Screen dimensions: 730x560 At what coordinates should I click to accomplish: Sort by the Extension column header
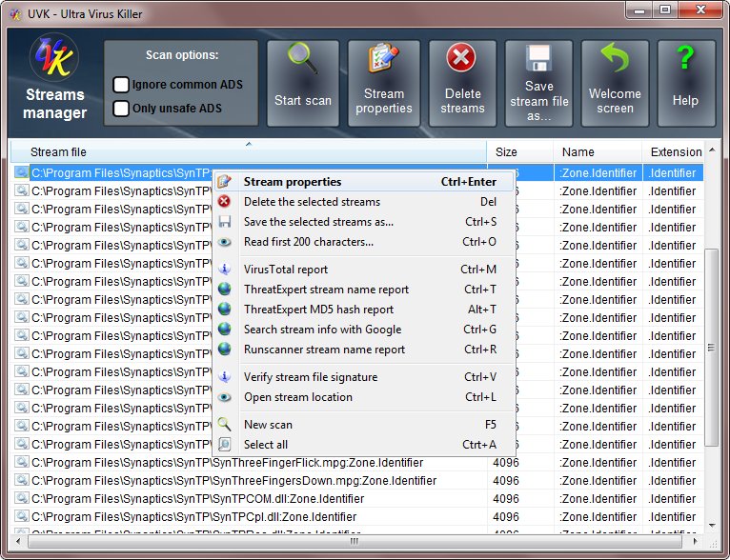pos(673,151)
